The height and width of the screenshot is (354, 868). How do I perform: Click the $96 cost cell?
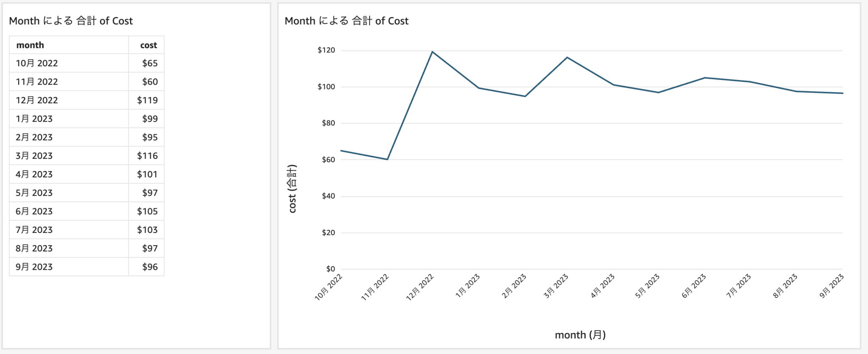150,267
